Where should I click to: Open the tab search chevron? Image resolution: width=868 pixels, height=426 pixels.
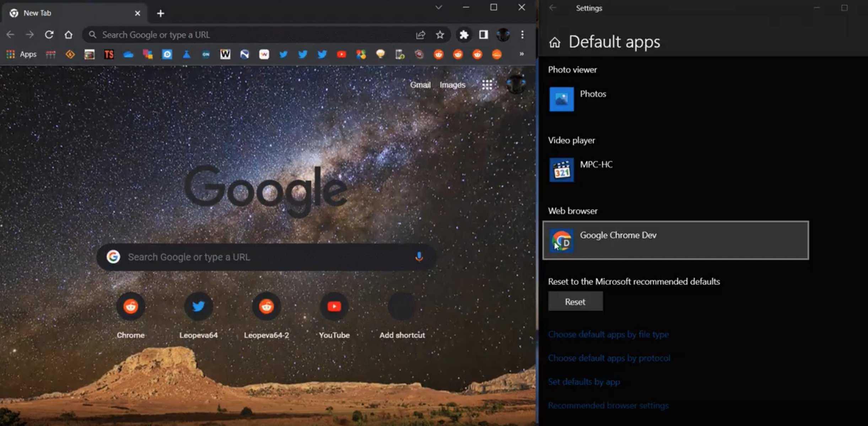[x=438, y=7]
